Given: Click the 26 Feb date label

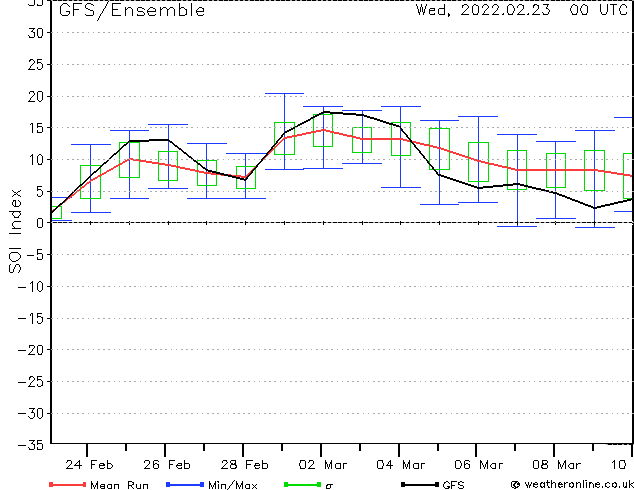Looking at the screenshot, I should (167, 465).
